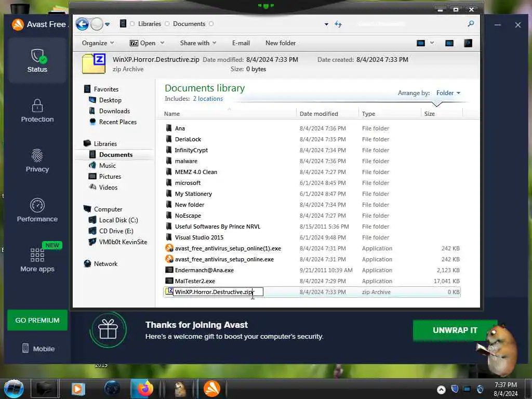Click the Change your view icon
Image resolution: width=532 pixels, height=399 pixels.
pyautogui.click(x=421, y=43)
